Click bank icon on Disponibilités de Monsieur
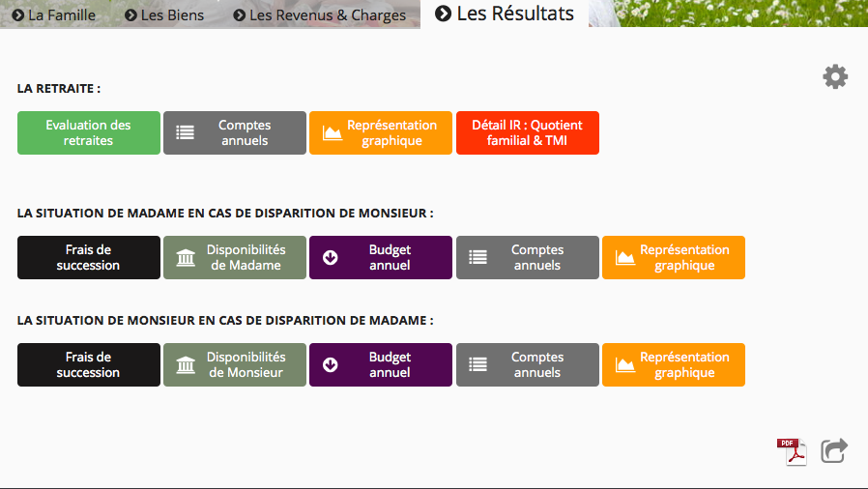The image size is (868, 489). coord(186,365)
